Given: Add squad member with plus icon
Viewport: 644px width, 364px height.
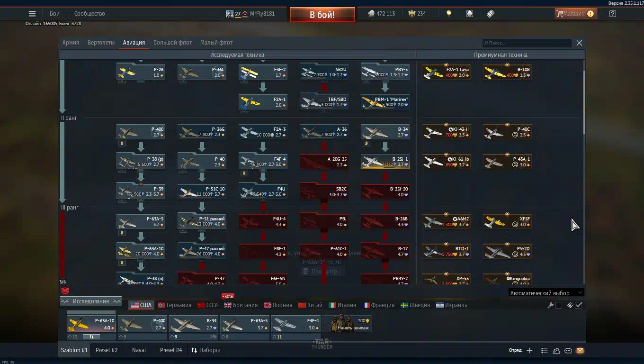Looking at the screenshot, I should [529, 351].
